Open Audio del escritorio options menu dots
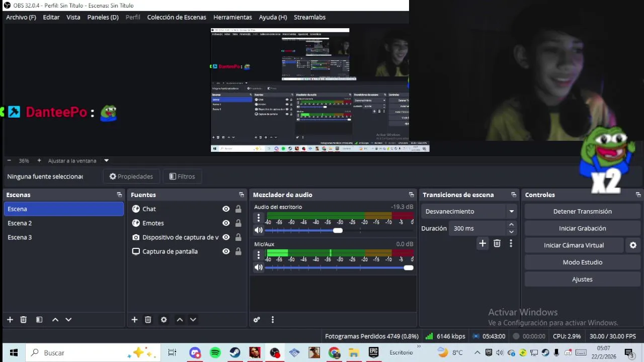 [259, 218]
